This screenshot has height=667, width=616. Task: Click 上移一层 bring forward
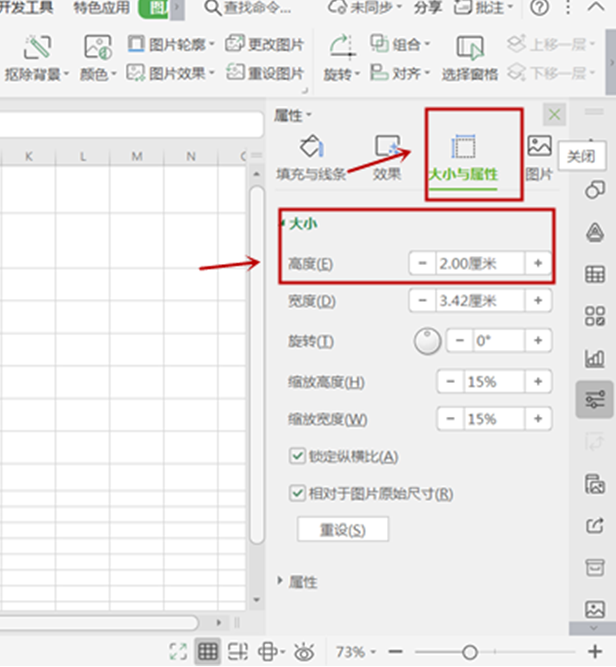[x=551, y=44]
